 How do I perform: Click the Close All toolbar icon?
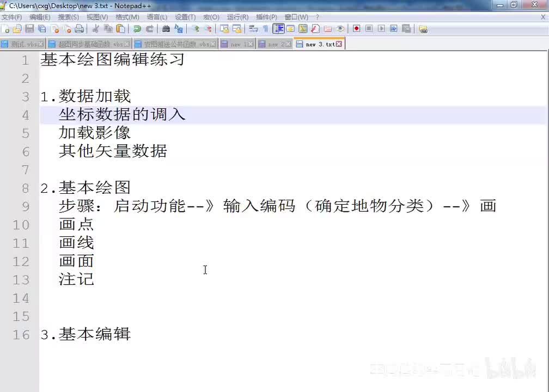67,29
